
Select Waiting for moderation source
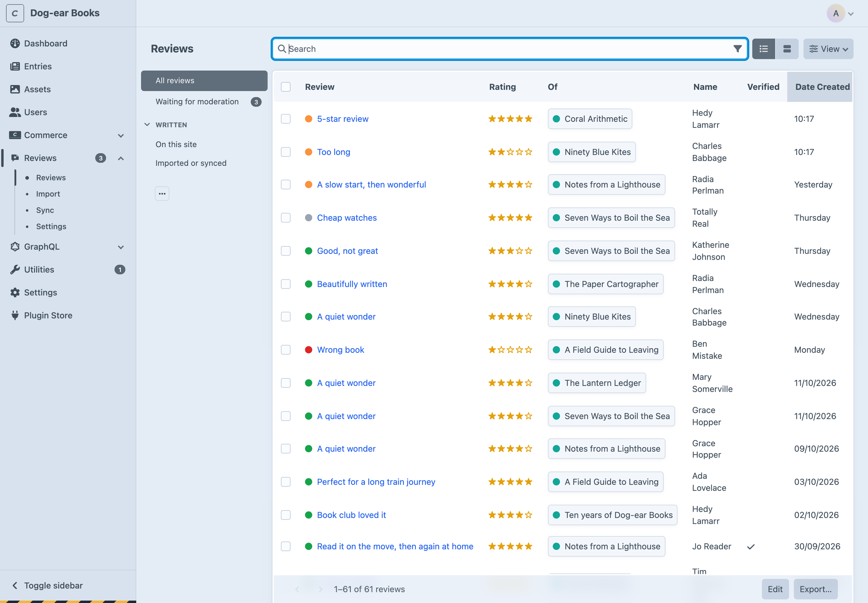click(x=204, y=102)
